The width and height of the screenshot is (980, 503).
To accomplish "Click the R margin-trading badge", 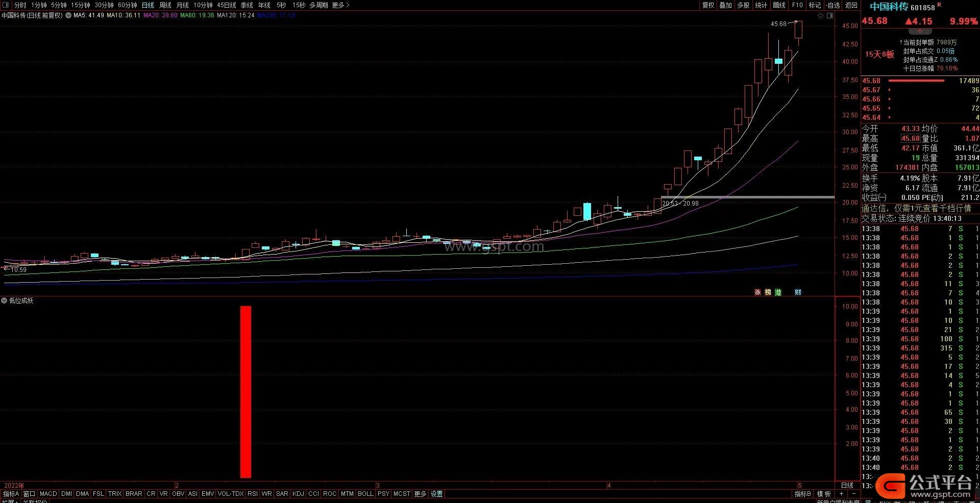I will 939,5.
